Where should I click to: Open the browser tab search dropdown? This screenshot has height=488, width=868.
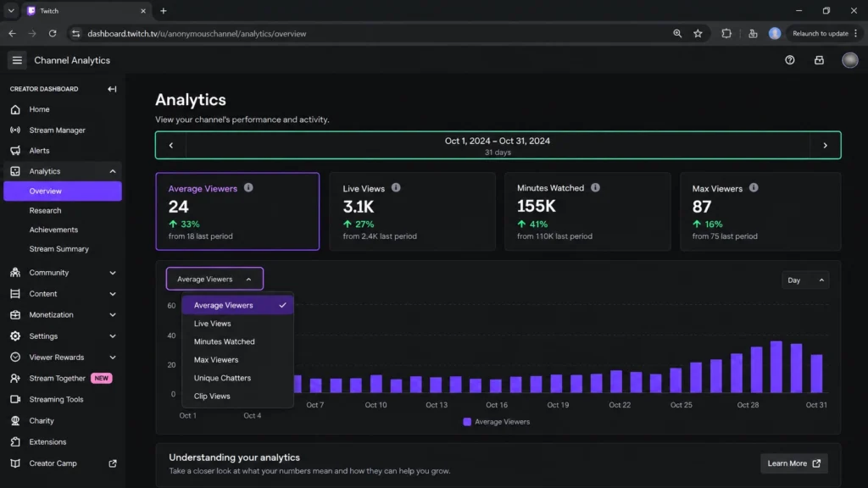tap(11, 10)
